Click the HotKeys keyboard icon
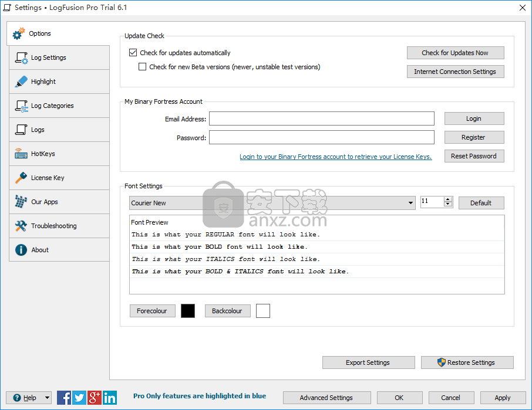This screenshot has height=410, width=532. tap(21, 154)
